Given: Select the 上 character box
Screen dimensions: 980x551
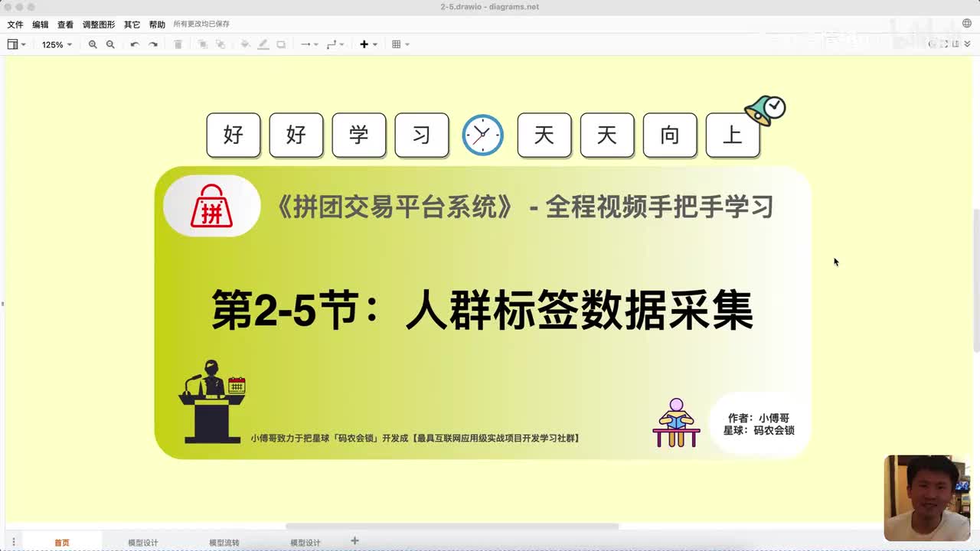Looking at the screenshot, I should (x=733, y=135).
